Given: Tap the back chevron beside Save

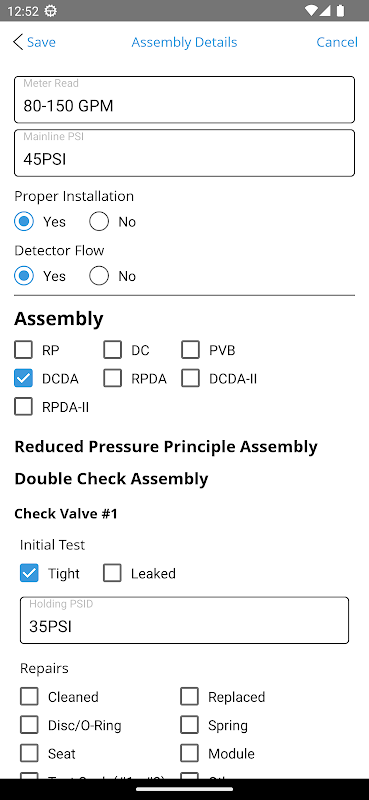Looking at the screenshot, I should pos(18,42).
